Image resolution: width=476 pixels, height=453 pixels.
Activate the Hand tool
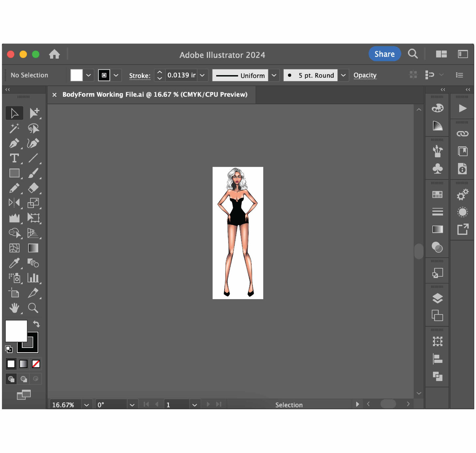coord(14,308)
